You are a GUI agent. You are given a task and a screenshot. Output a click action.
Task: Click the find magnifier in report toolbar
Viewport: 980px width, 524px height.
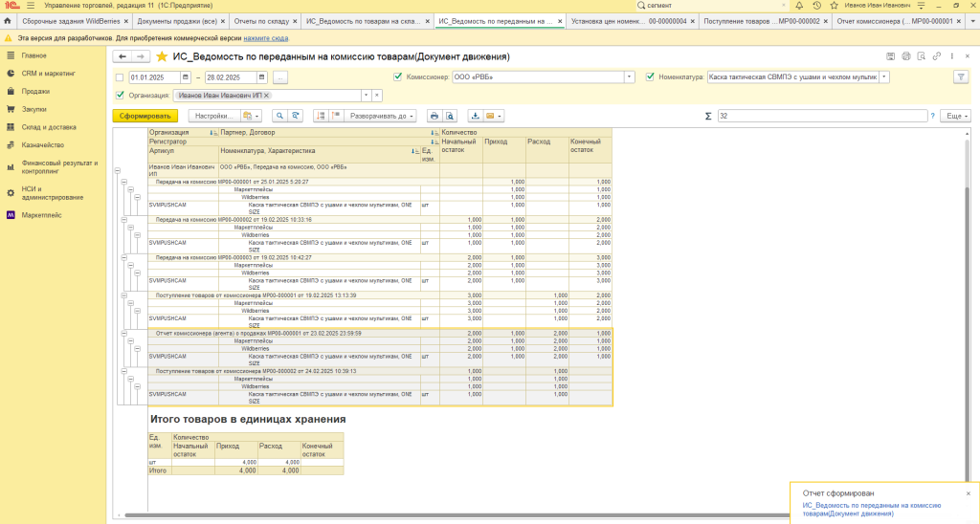[x=279, y=116]
